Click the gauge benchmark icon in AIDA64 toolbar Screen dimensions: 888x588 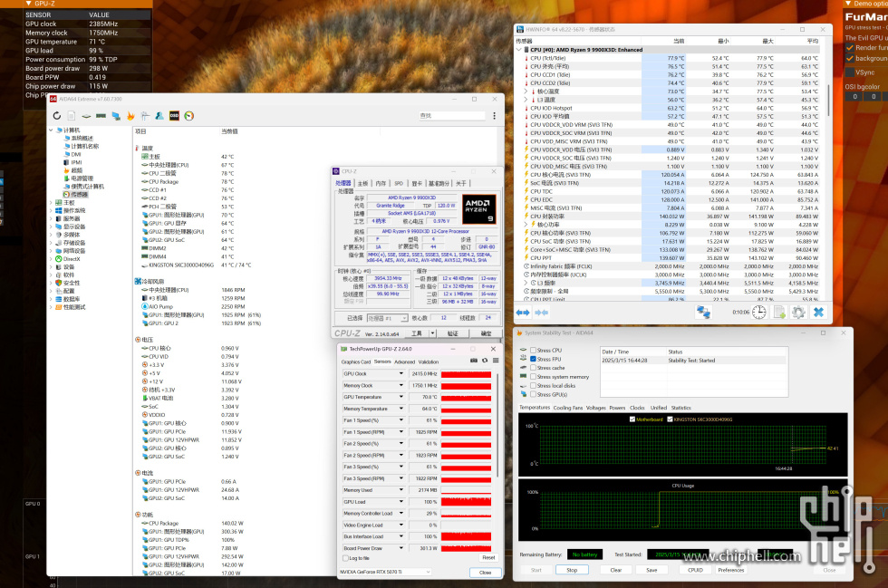(189, 116)
